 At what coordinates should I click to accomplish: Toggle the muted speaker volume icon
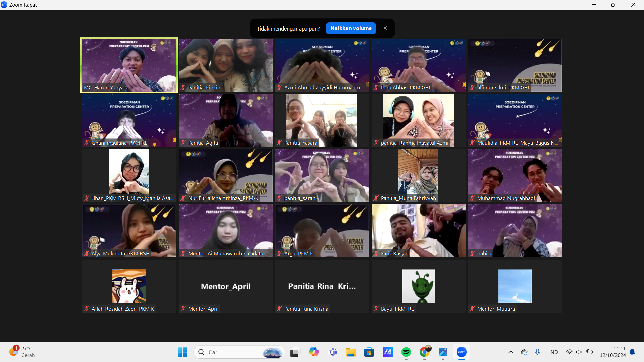[579, 352]
